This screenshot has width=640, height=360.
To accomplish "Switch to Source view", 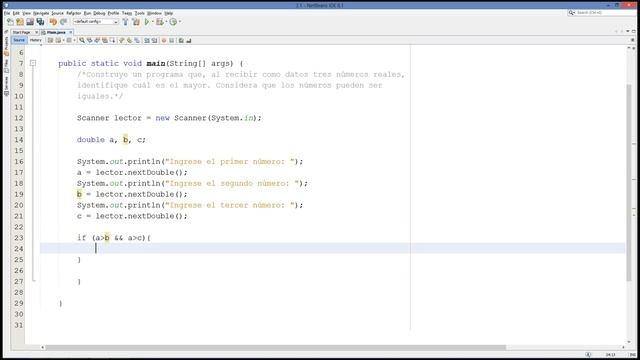I will coord(19,40).
